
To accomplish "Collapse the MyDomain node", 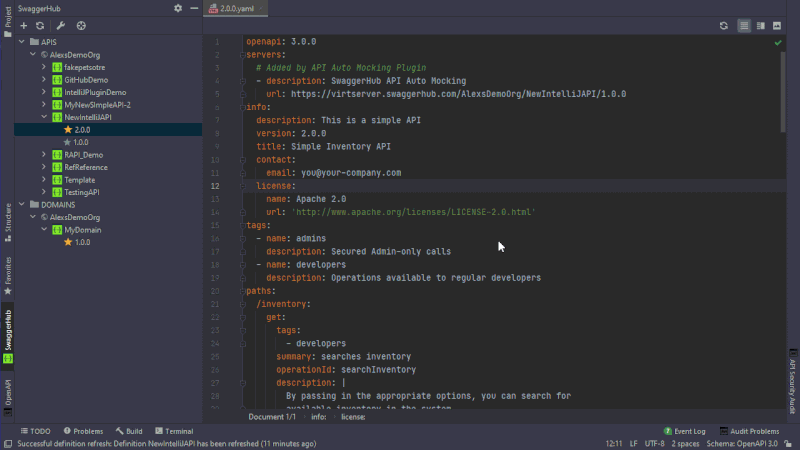I will click(x=44, y=230).
